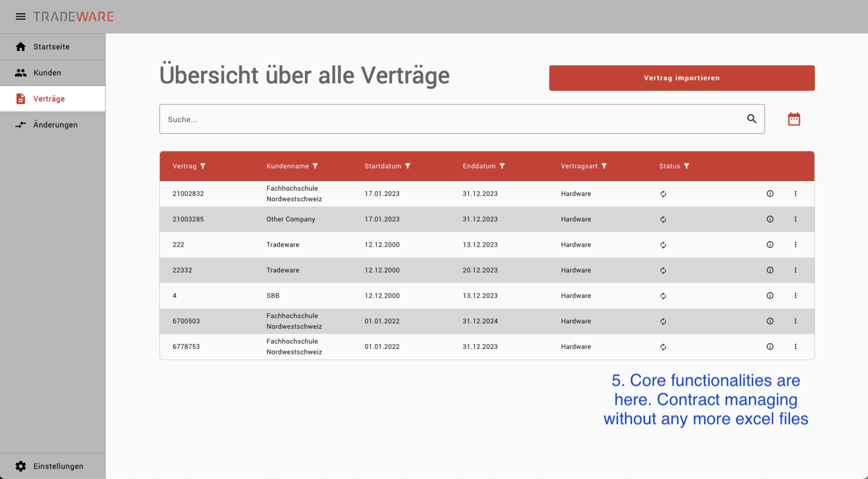
Task: Open more options for contract 6778753
Action: tap(796, 347)
